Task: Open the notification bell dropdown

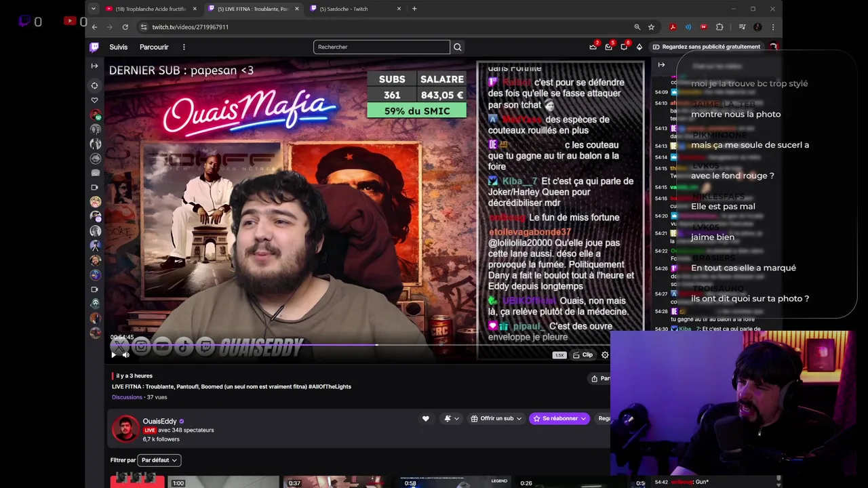Action: pos(451,418)
